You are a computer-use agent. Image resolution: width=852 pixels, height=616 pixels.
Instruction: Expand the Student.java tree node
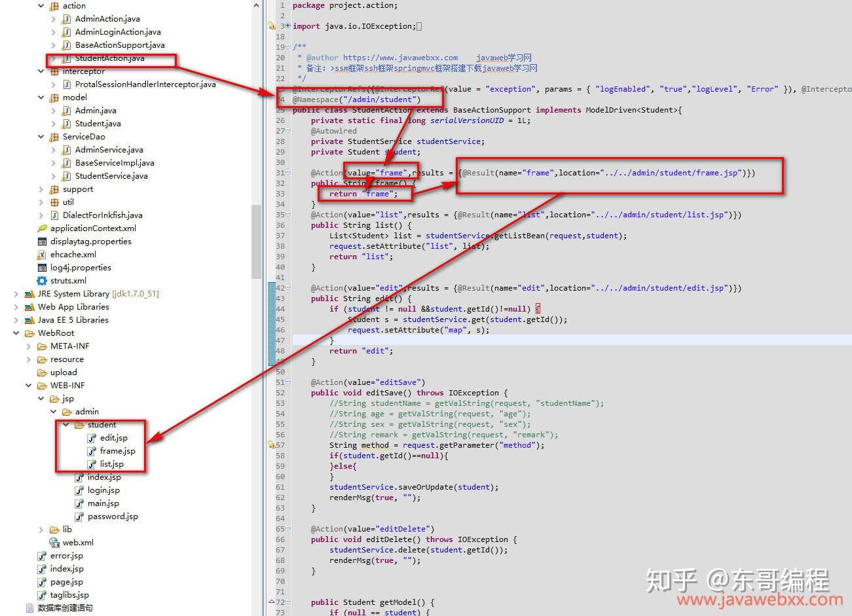53,124
